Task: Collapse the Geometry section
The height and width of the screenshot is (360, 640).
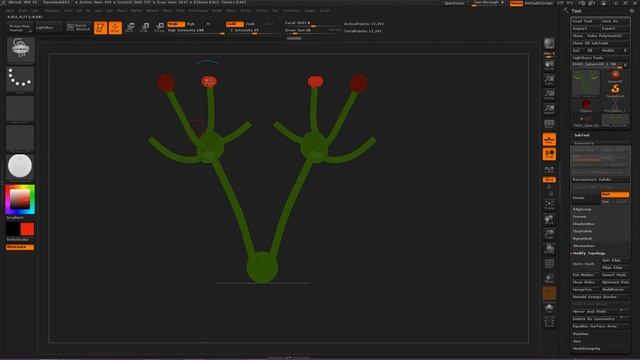Action: [x=584, y=143]
